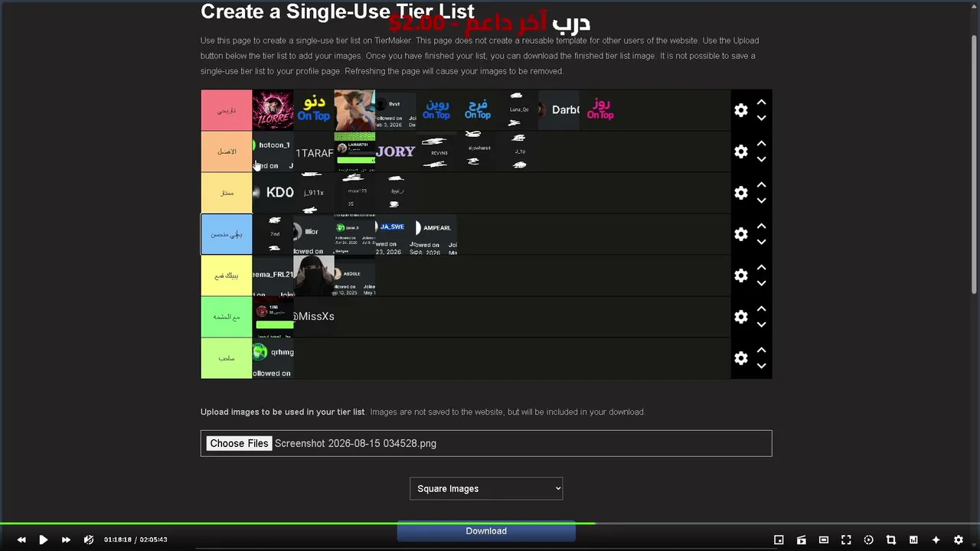Screen dimensions: 980x551
Task: Select the JORY thumbnail
Action: [x=396, y=152]
